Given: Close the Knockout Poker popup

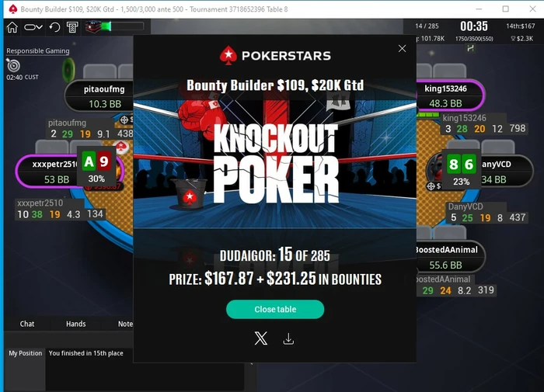Looking at the screenshot, I should click(402, 49).
